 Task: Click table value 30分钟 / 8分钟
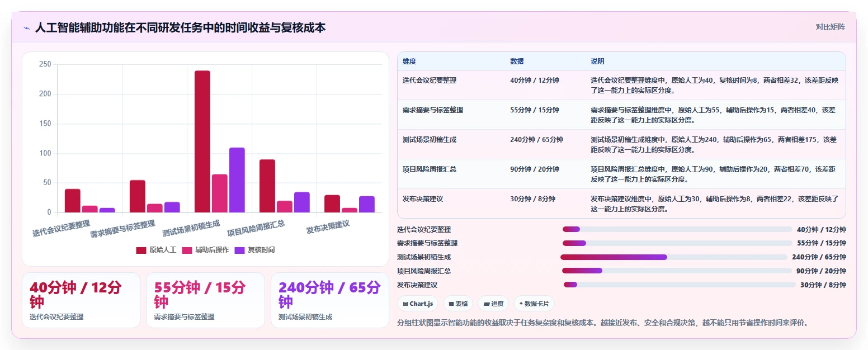(x=532, y=198)
